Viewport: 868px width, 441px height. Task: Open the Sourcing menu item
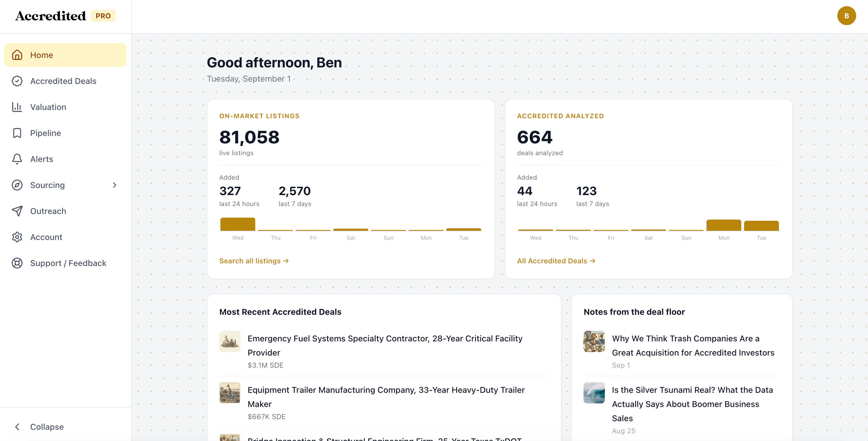(65, 185)
